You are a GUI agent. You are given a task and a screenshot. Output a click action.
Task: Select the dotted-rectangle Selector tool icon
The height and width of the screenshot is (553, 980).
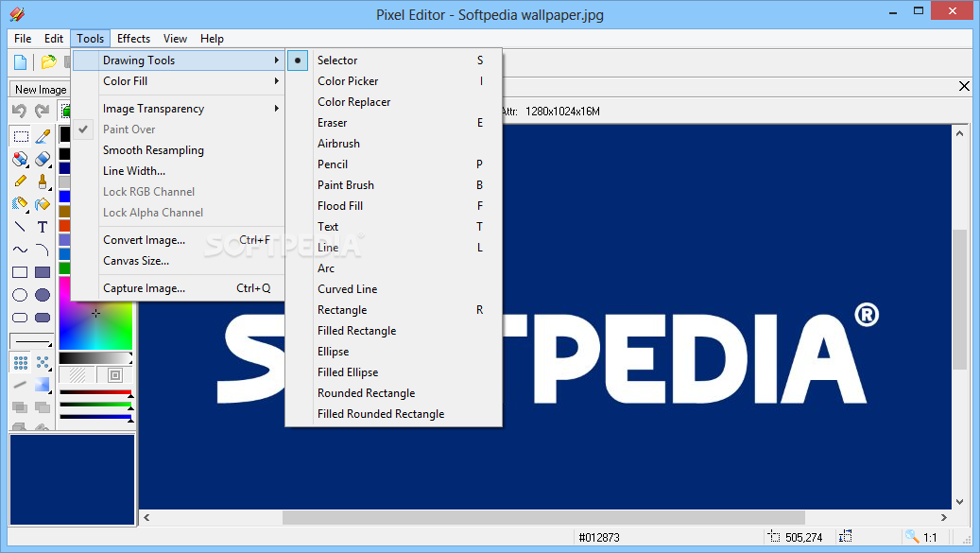click(21, 135)
